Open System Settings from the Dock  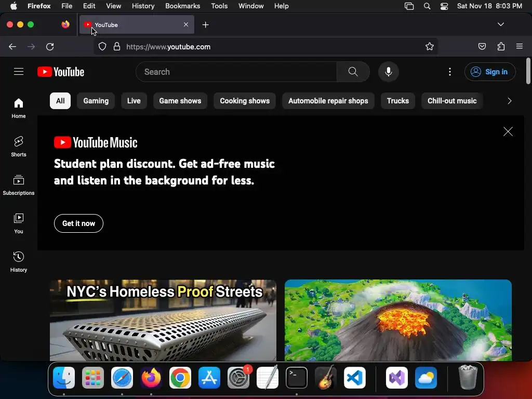(238, 378)
